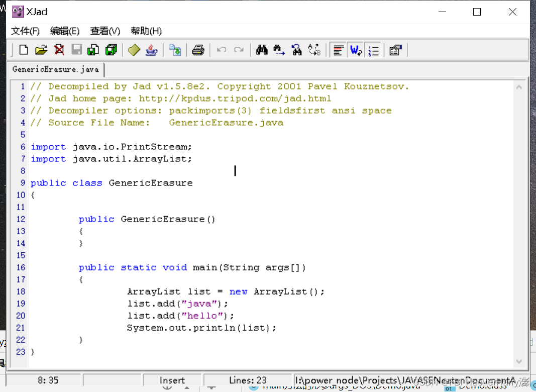Click the XJad application icon in title bar
This screenshot has width=536, height=392.
coord(18,12)
